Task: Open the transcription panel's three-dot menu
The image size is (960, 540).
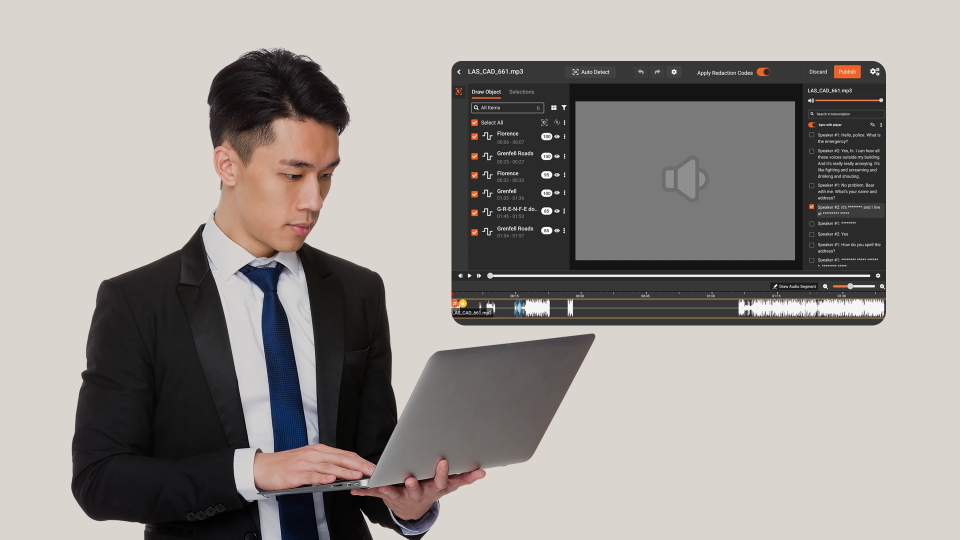Action: click(x=881, y=125)
